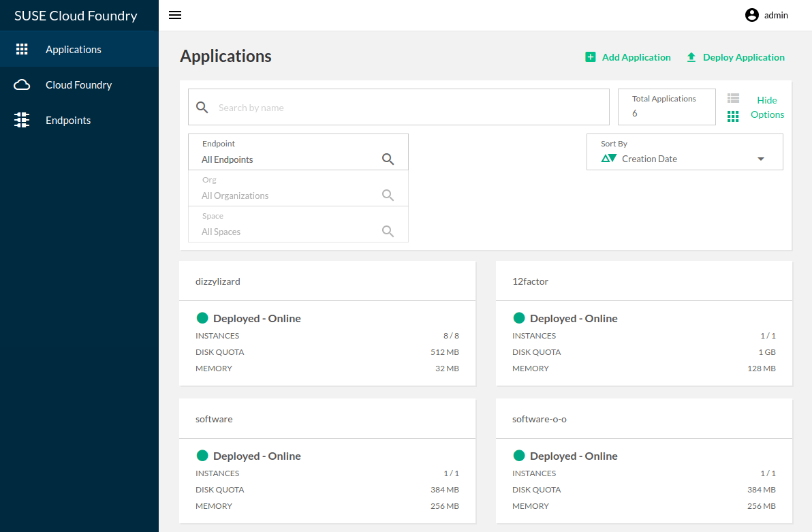
Task: Click the Add Application plus icon
Action: click(591, 57)
